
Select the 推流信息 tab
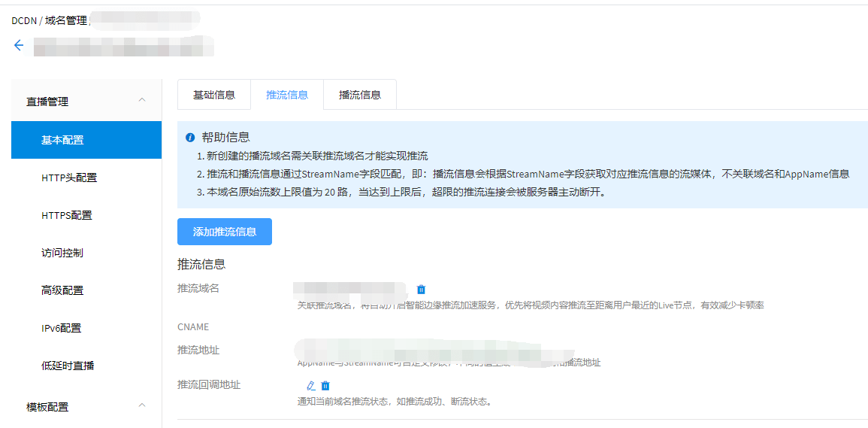point(287,95)
